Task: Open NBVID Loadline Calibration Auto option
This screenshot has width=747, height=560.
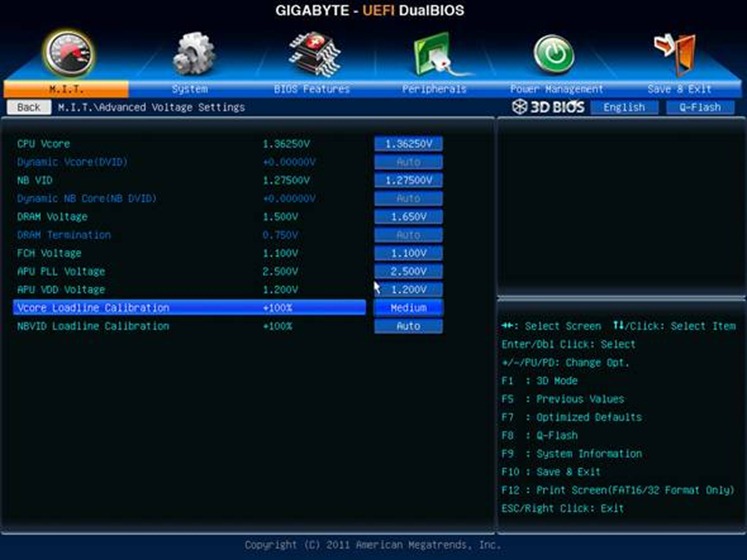Action: pyautogui.click(x=408, y=326)
